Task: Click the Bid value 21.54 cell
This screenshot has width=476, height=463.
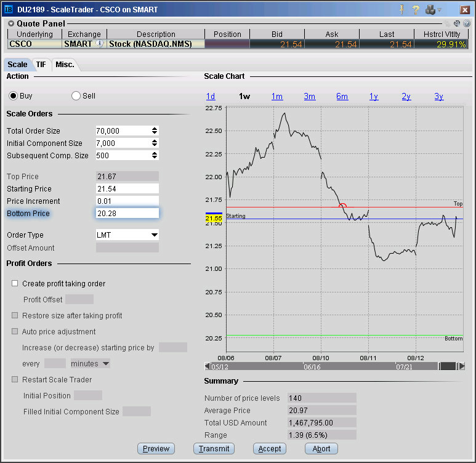Action: [x=277, y=44]
